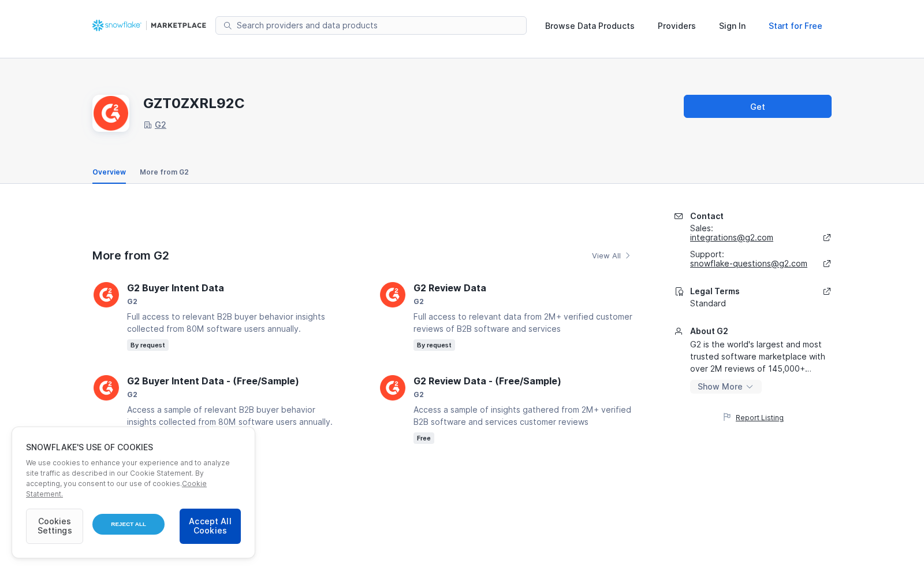This screenshot has width=924, height=578.
Task: Open the Legal Terms external link icon
Action: (x=827, y=291)
